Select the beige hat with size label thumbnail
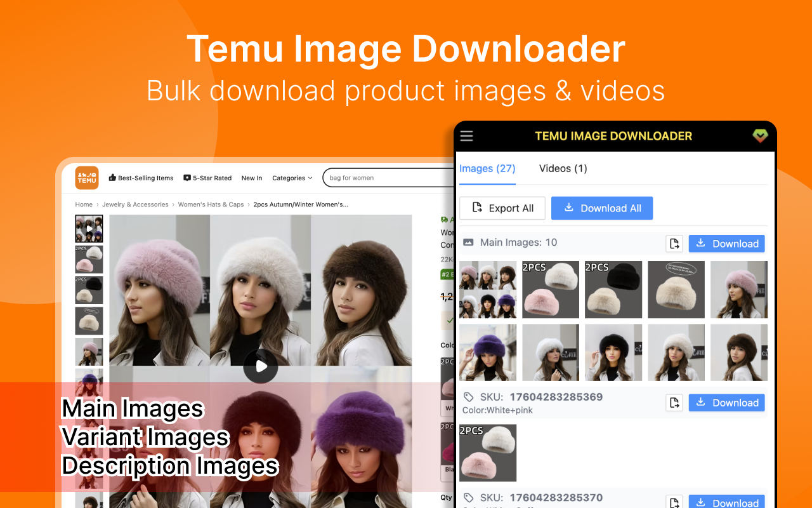The height and width of the screenshot is (508, 812). 676,290
